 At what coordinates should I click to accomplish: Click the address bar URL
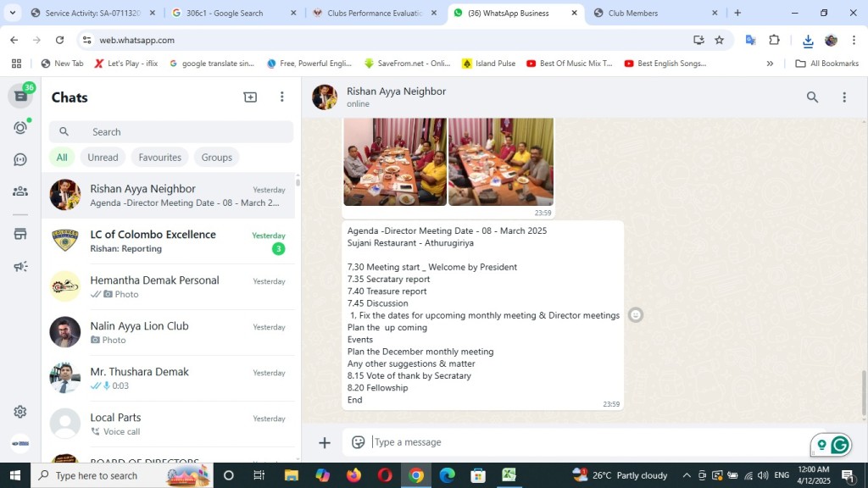[x=136, y=40]
